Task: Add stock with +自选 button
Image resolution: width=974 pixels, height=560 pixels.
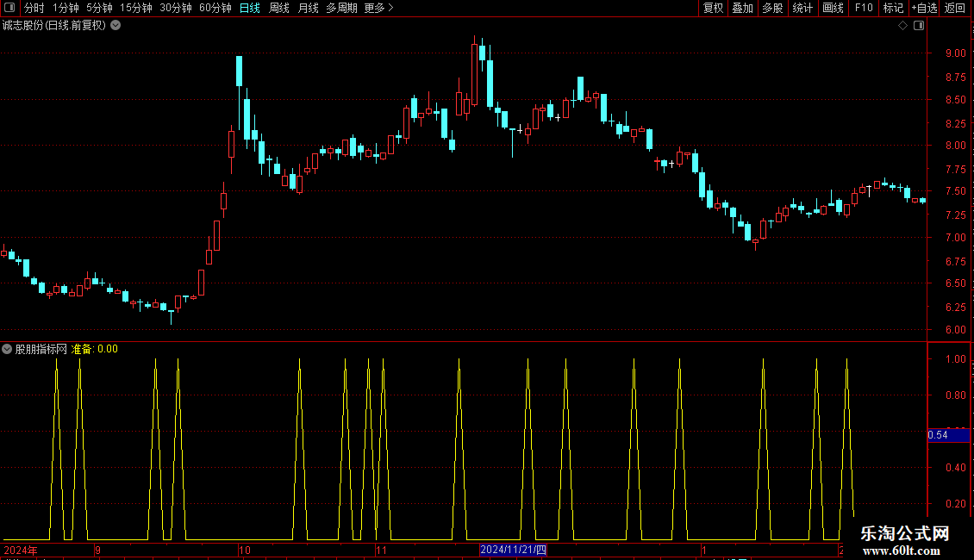Action: pyautogui.click(x=924, y=8)
